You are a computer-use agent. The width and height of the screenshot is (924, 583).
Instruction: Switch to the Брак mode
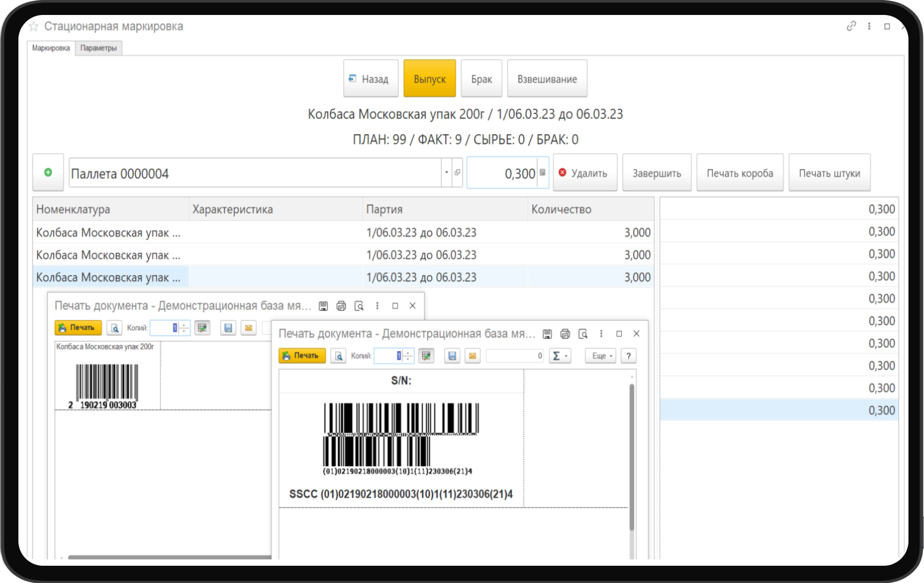coord(482,78)
